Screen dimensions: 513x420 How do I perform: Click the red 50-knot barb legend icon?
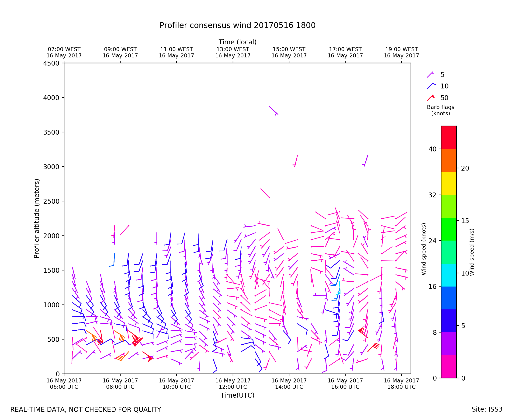(x=431, y=98)
